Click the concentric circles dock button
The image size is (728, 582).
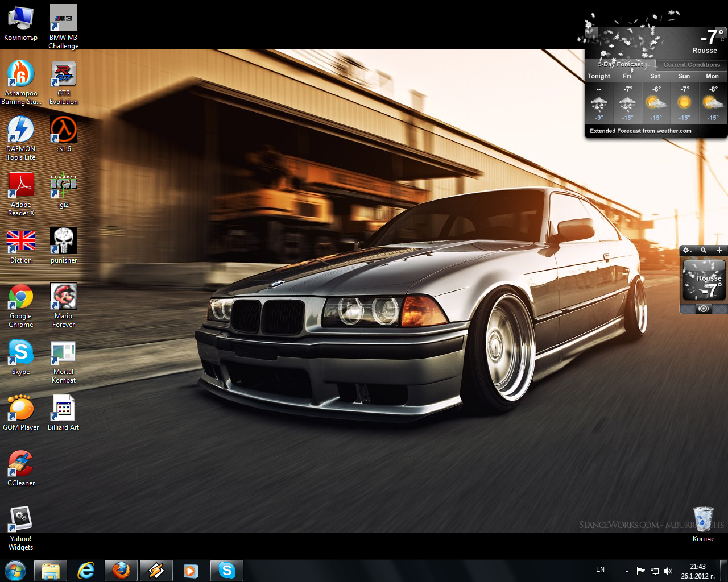pos(704,309)
